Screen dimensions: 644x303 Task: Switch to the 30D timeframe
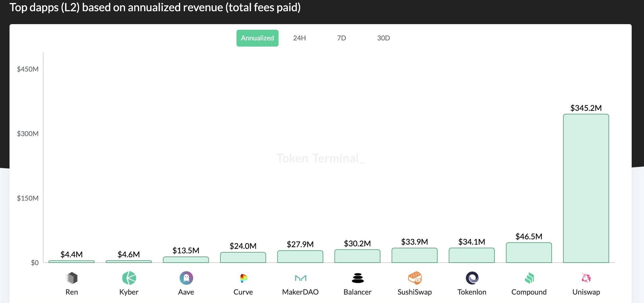[383, 38]
